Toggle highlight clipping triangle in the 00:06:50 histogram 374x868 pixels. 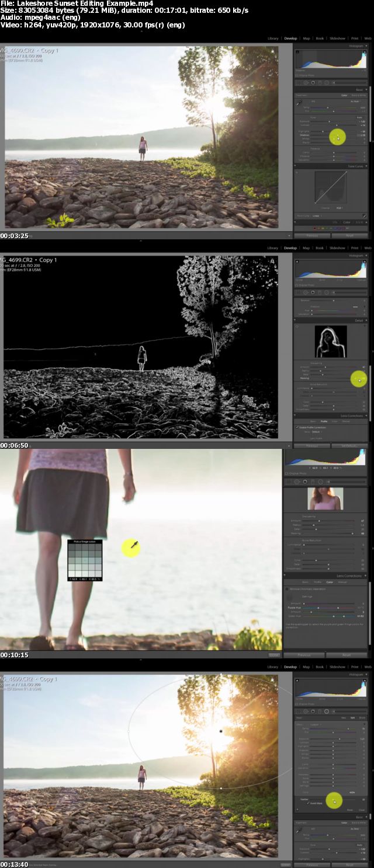click(365, 262)
